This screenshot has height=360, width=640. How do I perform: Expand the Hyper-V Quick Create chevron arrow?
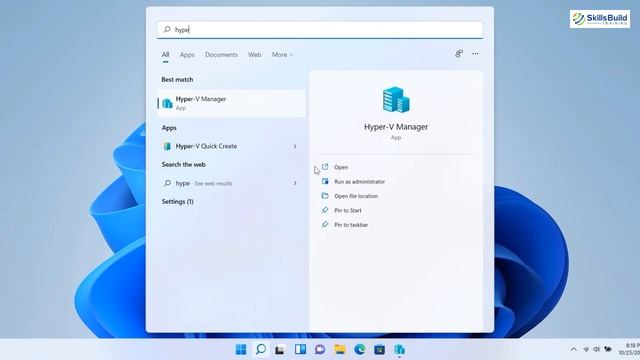click(295, 146)
